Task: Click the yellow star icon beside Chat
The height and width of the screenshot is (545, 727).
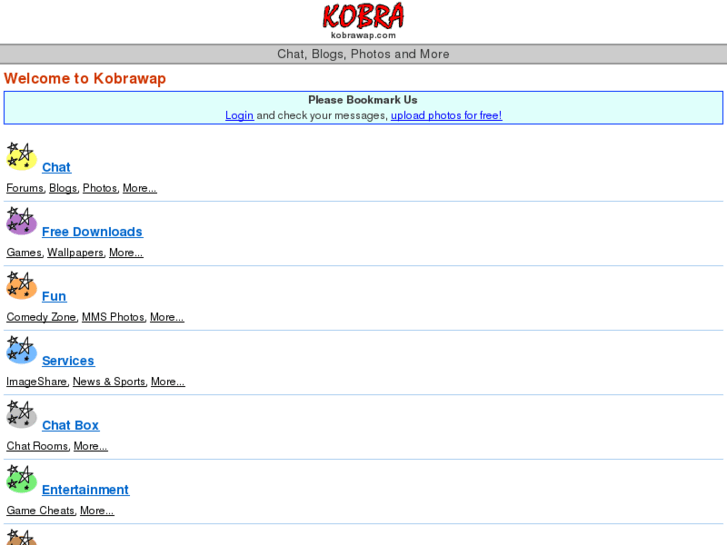Action: pyautogui.click(x=21, y=156)
